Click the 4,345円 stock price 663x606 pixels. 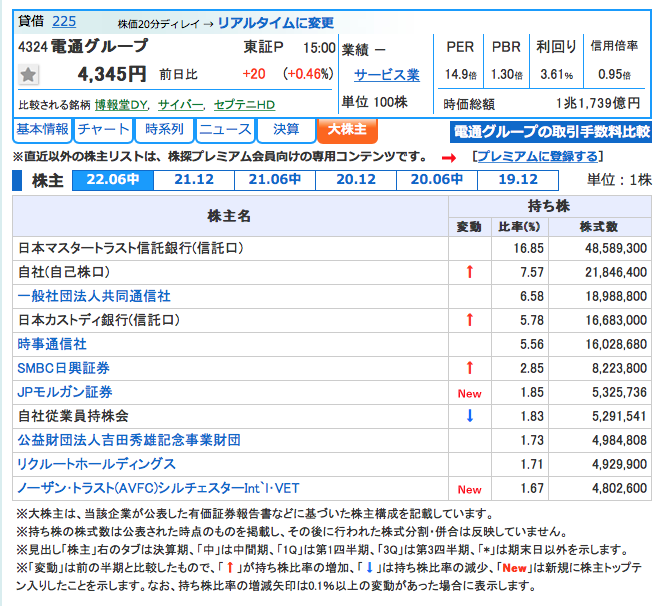(x=112, y=75)
